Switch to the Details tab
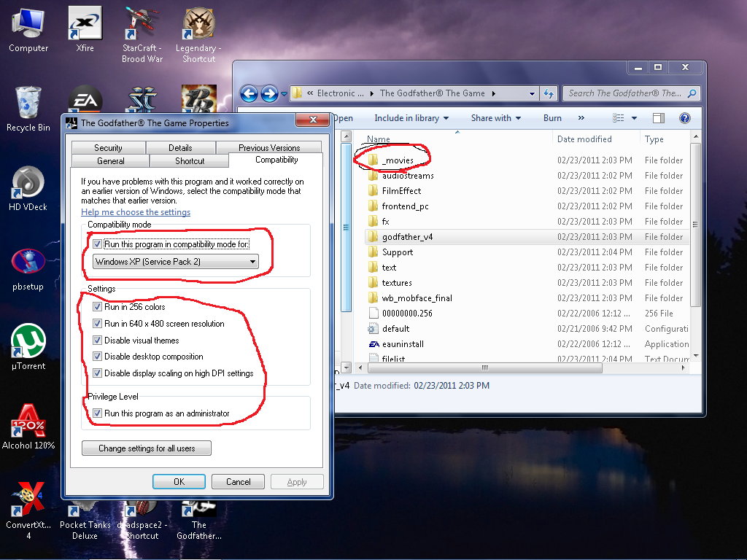 (x=180, y=147)
